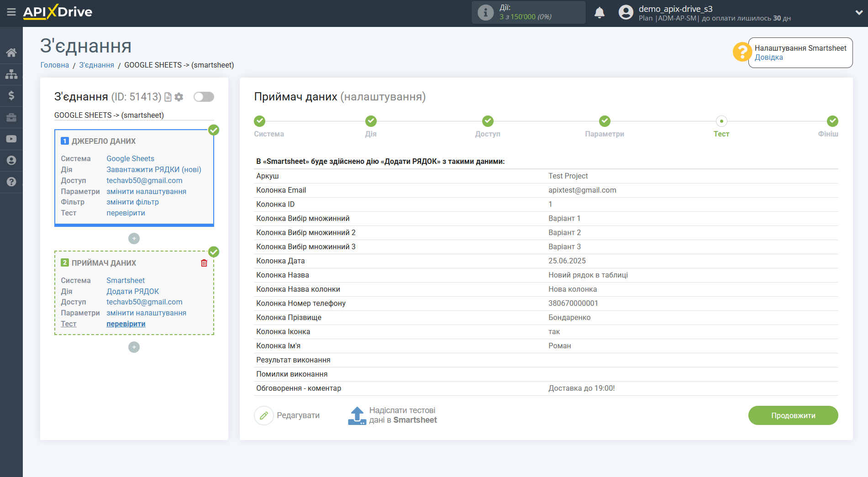Click змінити фільтр link
Image resolution: width=868 pixels, height=477 pixels.
pos(133,202)
